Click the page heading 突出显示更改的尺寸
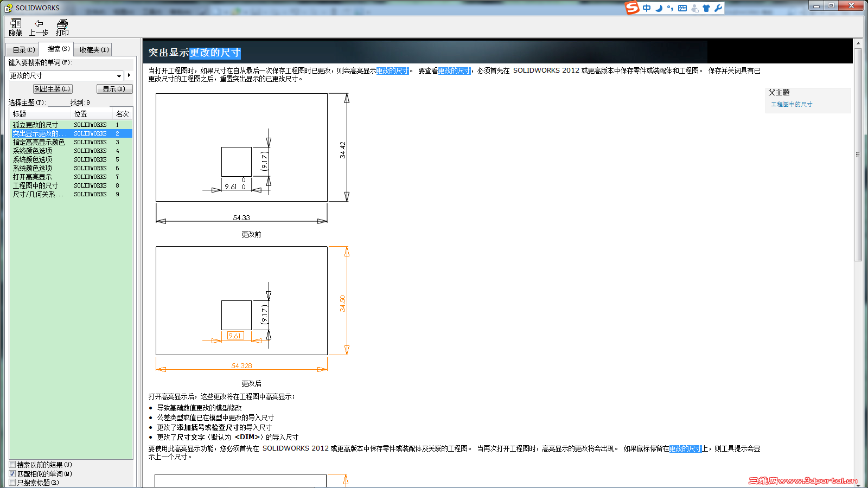The image size is (868, 488). [x=194, y=53]
